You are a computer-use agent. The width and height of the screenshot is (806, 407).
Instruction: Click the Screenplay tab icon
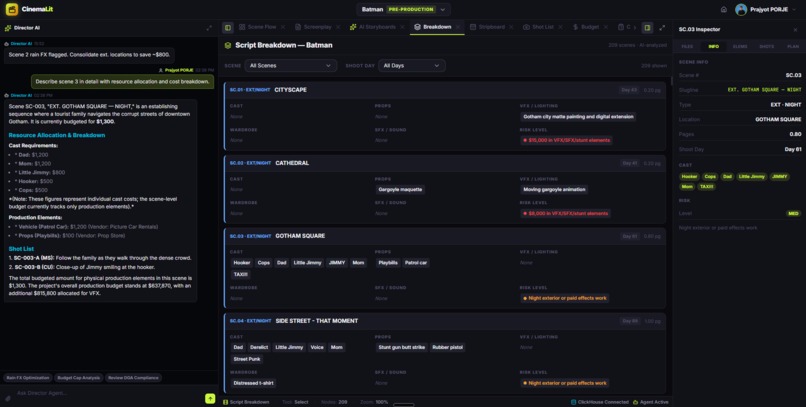coord(298,27)
